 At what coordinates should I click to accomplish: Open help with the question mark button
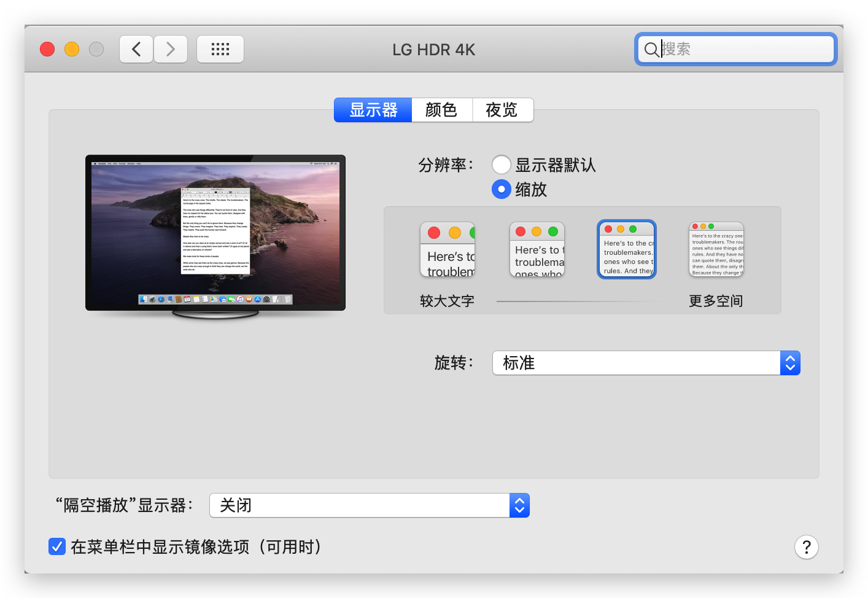click(x=807, y=547)
